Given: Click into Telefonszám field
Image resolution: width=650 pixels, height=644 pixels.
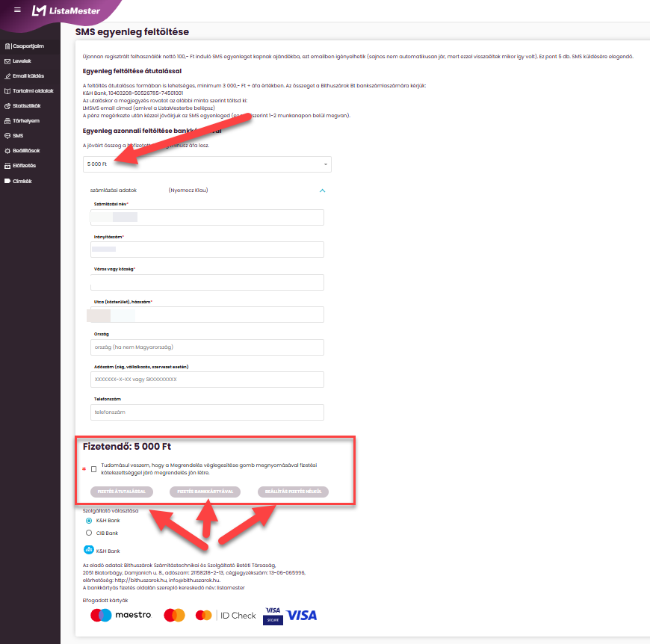Looking at the screenshot, I should (207, 412).
